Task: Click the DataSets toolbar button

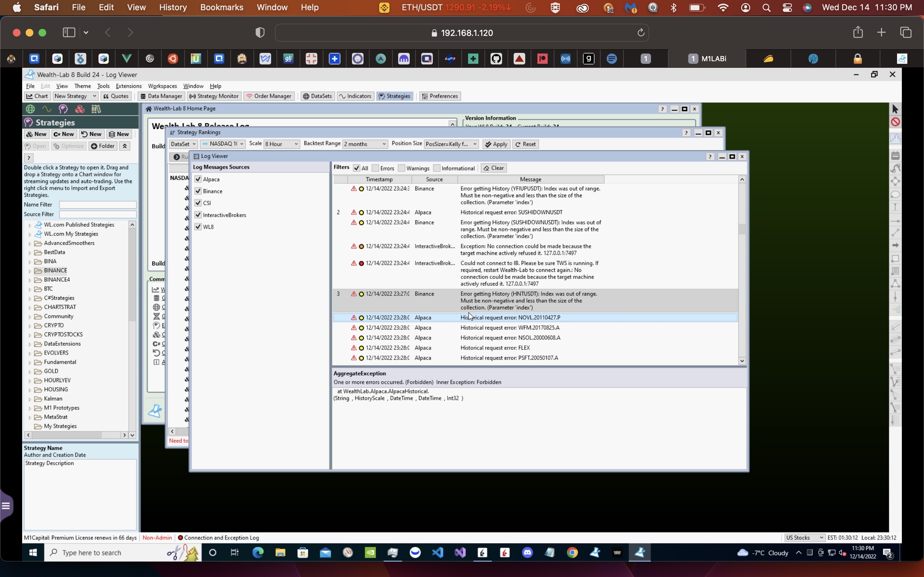Action: pos(317,96)
